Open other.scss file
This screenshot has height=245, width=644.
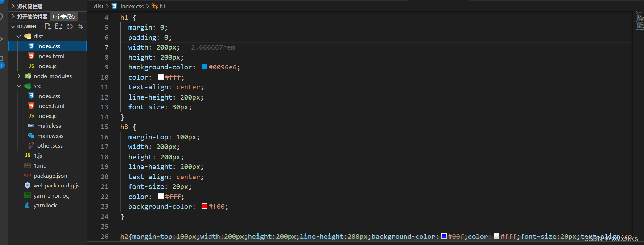48,146
